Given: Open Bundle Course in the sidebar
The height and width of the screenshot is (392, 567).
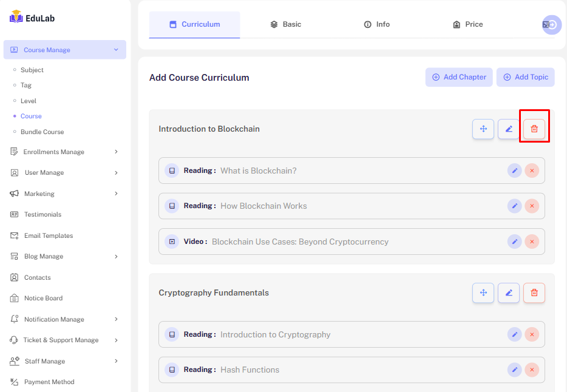Looking at the screenshot, I should 42,132.
